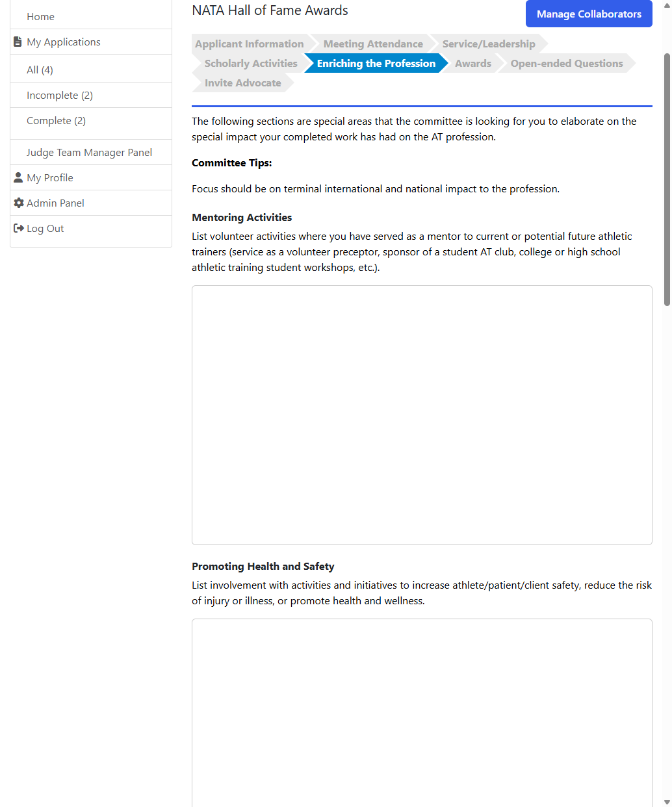Show Complete (2) applications
Screen dimensions: 672x807
coord(56,120)
